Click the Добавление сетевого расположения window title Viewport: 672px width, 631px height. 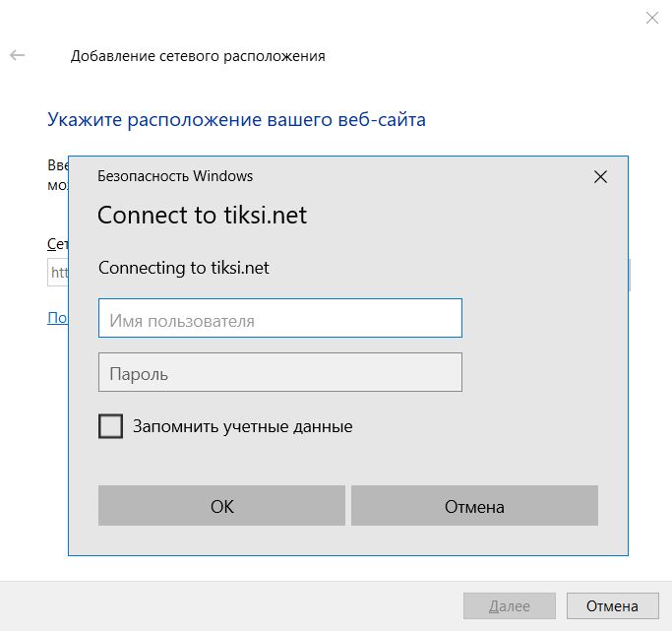point(198,56)
